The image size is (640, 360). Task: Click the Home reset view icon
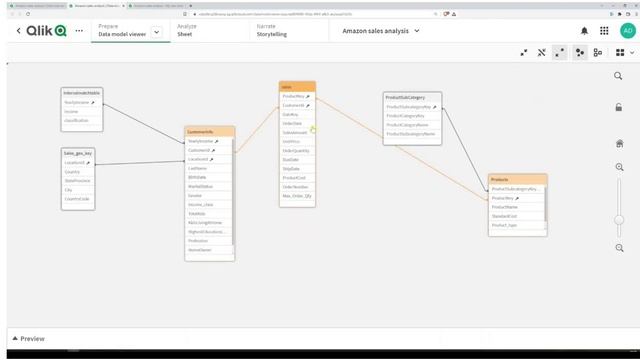pyautogui.click(x=620, y=144)
